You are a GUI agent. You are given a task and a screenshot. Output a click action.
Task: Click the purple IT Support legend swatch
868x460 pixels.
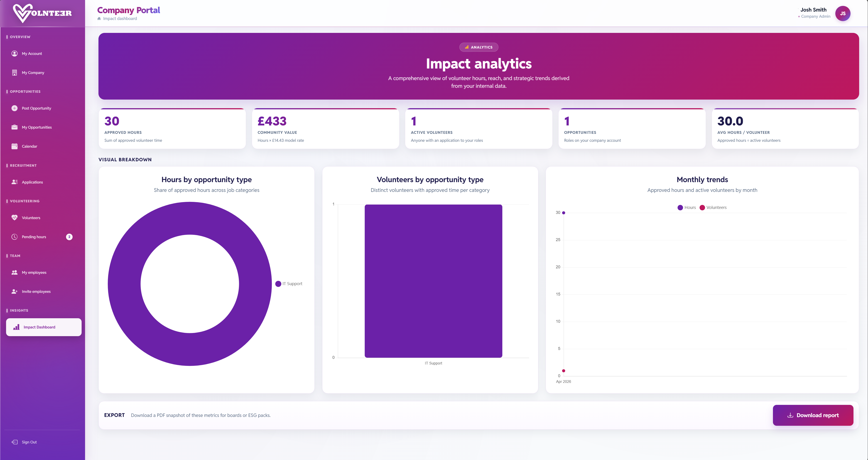tap(278, 283)
